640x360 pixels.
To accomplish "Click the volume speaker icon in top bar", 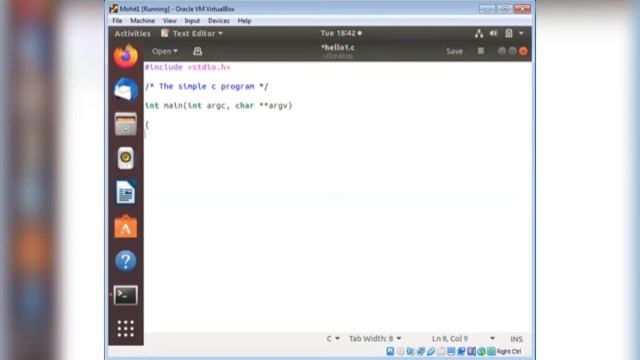I will [x=493, y=33].
